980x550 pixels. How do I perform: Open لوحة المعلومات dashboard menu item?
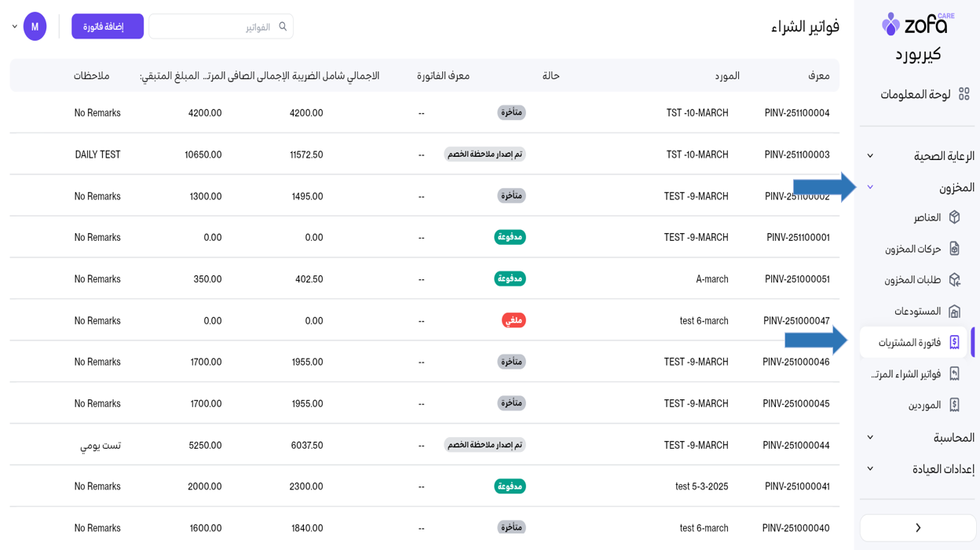point(915,94)
